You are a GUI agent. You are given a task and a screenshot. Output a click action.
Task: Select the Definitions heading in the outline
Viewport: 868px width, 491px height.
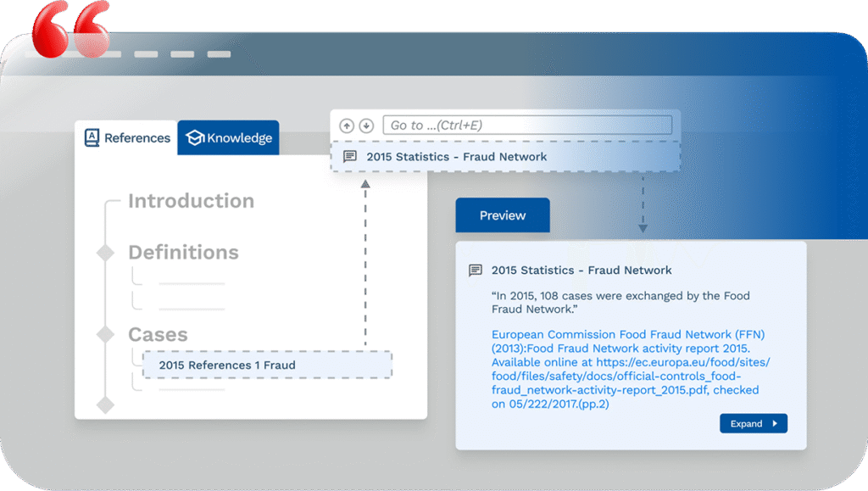coord(183,253)
